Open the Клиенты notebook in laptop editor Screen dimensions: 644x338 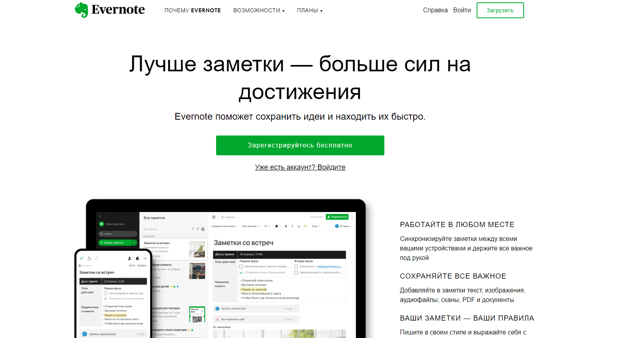pyautogui.click(x=228, y=217)
